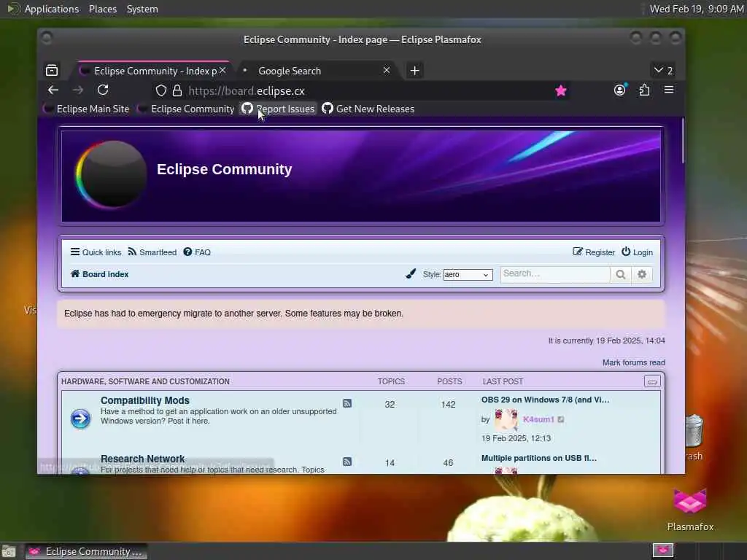Open the tab overview icon left of tabs

click(52, 71)
